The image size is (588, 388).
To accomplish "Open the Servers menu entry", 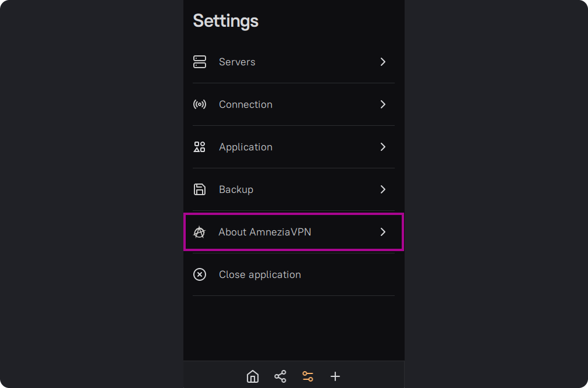I will [x=237, y=62].
